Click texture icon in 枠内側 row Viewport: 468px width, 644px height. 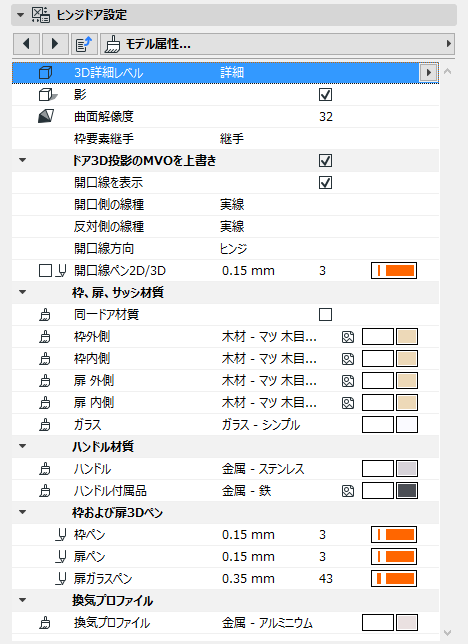[x=348, y=359]
